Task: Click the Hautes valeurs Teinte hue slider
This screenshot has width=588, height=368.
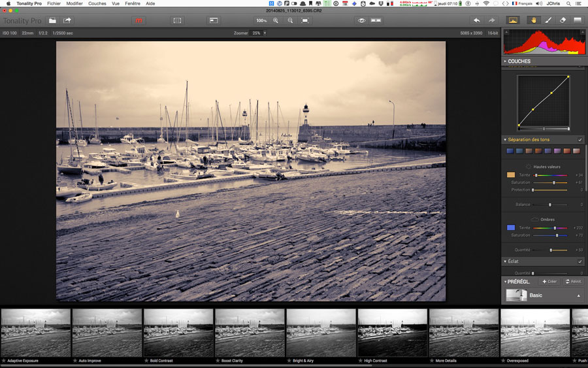Action: 550,175
